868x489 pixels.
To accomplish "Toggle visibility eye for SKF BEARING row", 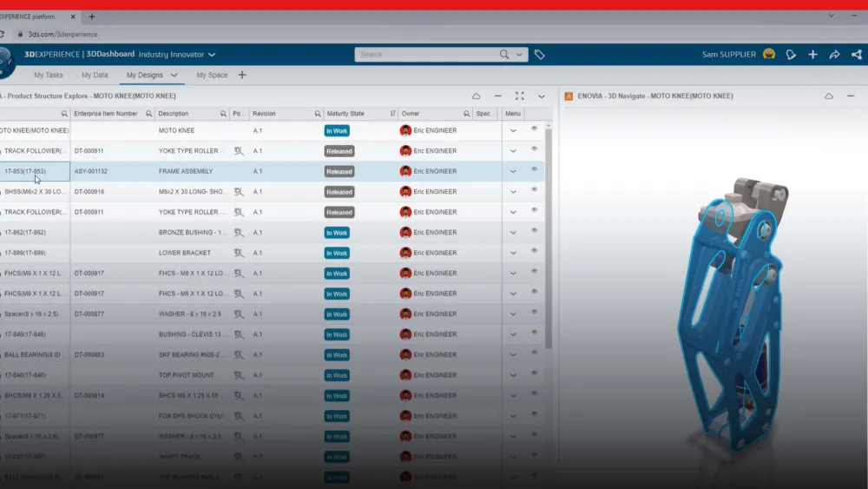I will click(534, 353).
